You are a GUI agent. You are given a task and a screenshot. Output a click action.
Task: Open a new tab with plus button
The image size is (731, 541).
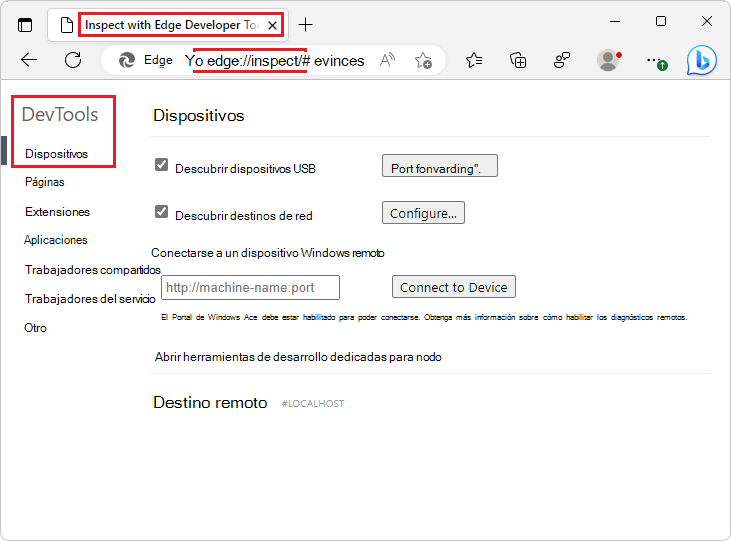point(305,24)
